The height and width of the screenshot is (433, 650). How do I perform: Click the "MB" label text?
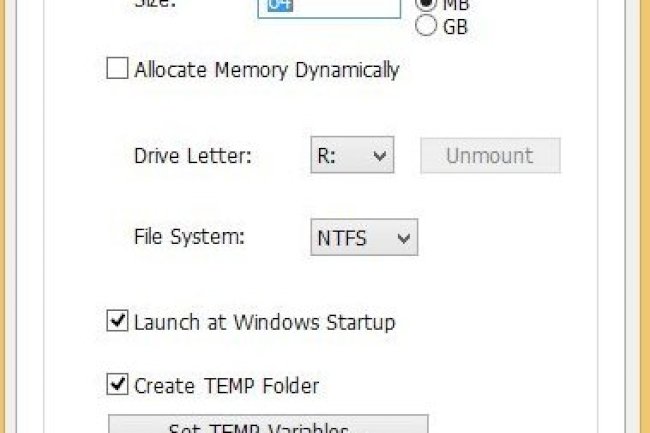point(456,4)
